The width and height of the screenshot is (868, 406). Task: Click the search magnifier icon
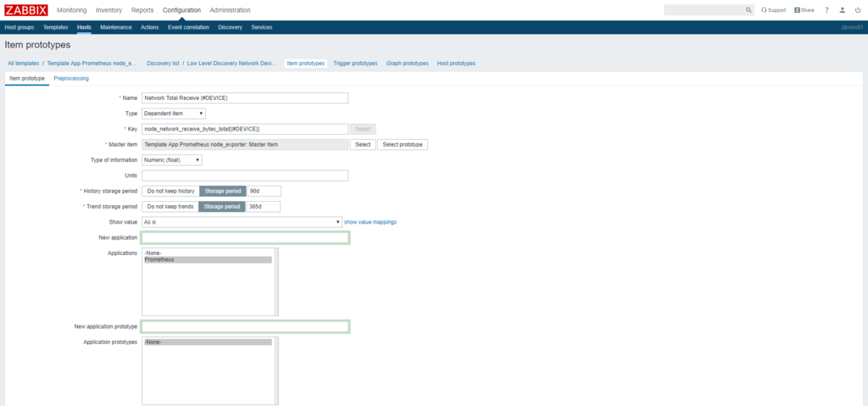pos(748,10)
